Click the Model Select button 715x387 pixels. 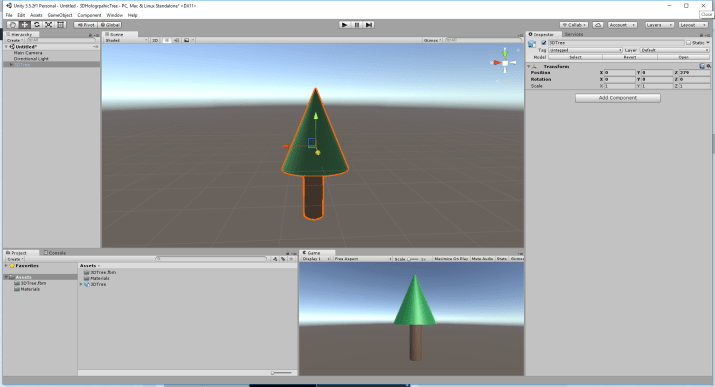(x=575, y=57)
